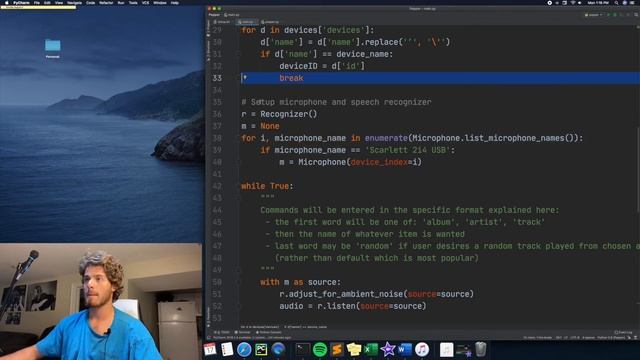Click the volume icon in the menu bar
The image size is (640, 360).
[x=580, y=2]
